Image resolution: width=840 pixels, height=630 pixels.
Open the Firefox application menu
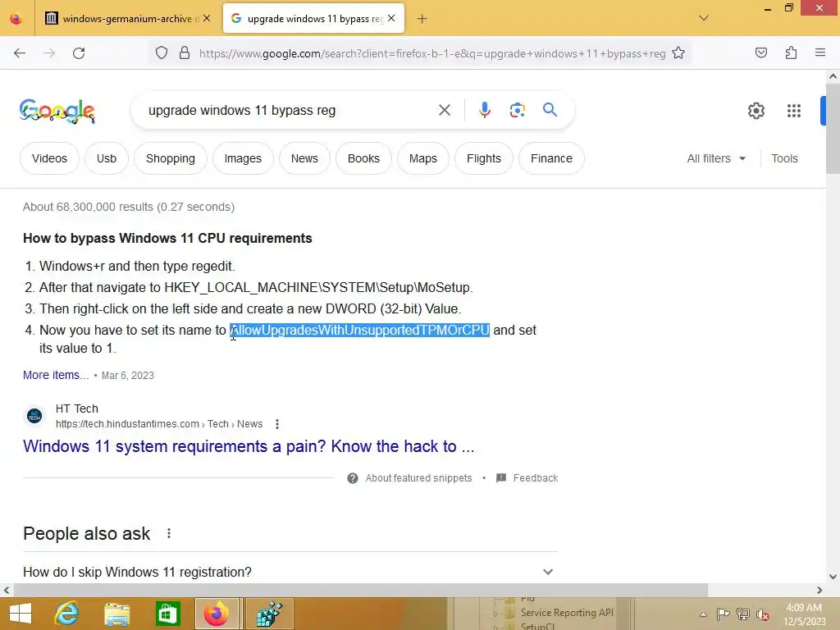(x=820, y=53)
